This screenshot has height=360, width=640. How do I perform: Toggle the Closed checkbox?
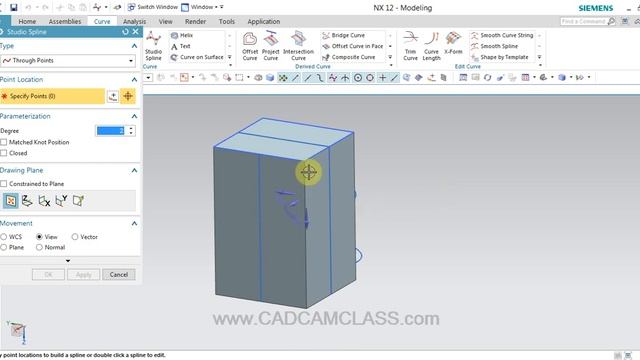point(4,153)
